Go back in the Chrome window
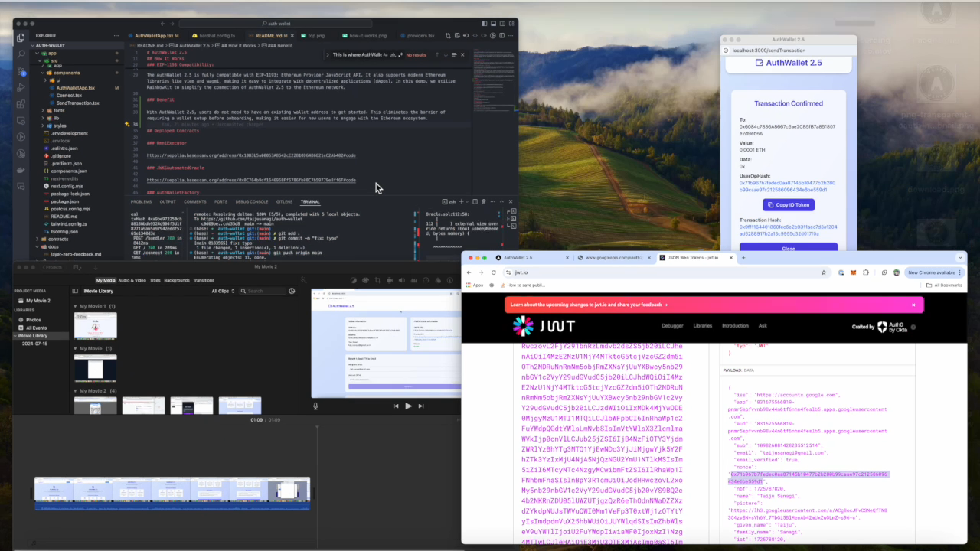Image resolution: width=980 pixels, height=551 pixels. pyautogui.click(x=469, y=272)
